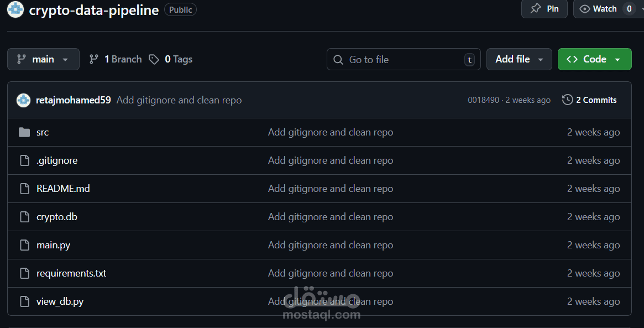This screenshot has width=644, height=328.
Task: Open commit hash 0018490
Action: (x=483, y=100)
